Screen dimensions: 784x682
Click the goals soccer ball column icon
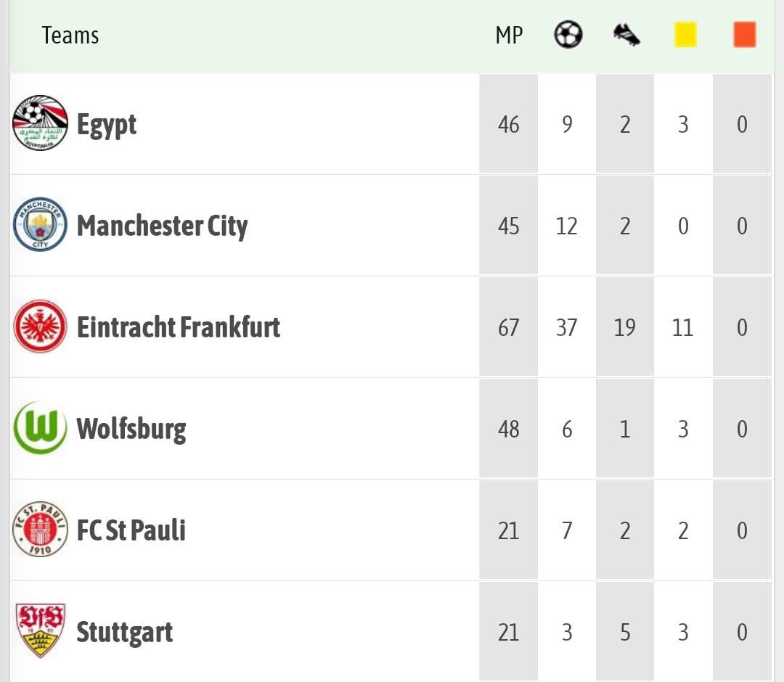click(x=568, y=34)
